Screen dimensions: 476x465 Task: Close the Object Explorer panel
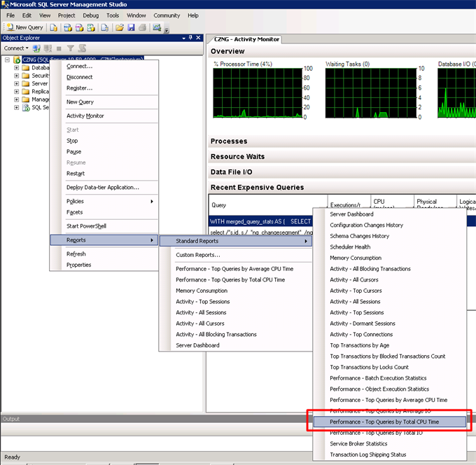[x=198, y=38]
